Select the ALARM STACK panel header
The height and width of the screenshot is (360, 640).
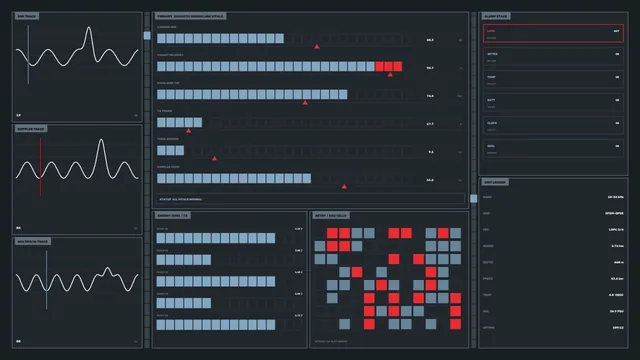(496, 16)
